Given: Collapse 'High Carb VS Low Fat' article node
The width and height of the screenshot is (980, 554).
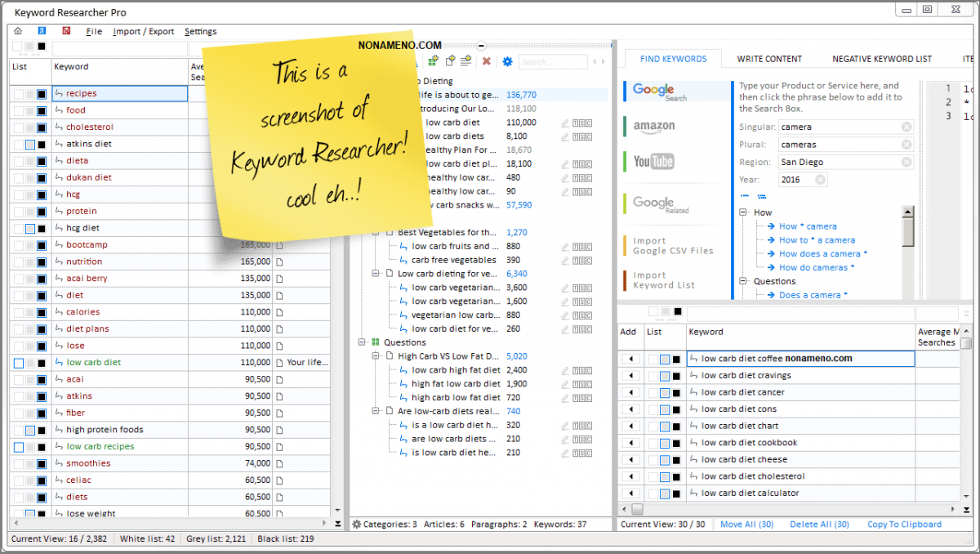Looking at the screenshot, I should pos(376,356).
